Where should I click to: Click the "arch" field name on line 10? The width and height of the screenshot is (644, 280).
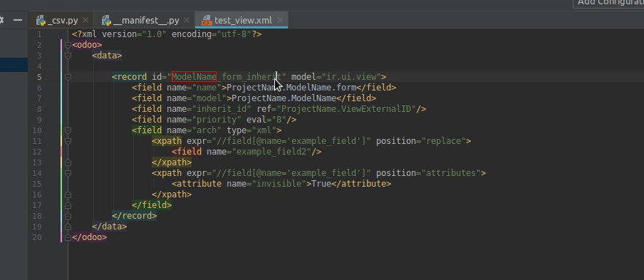[207, 130]
